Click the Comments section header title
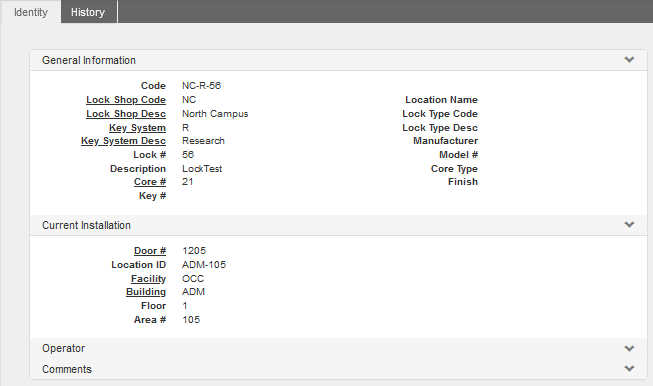The image size is (653, 386). [x=67, y=369]
